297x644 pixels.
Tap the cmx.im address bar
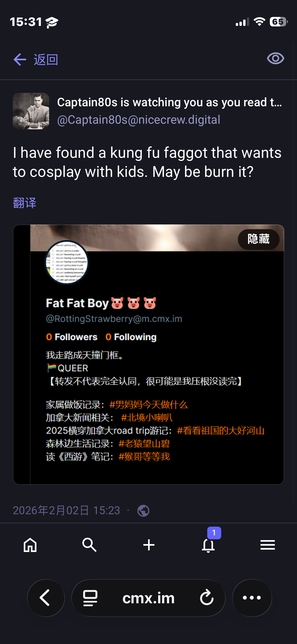tap(148, 598)
